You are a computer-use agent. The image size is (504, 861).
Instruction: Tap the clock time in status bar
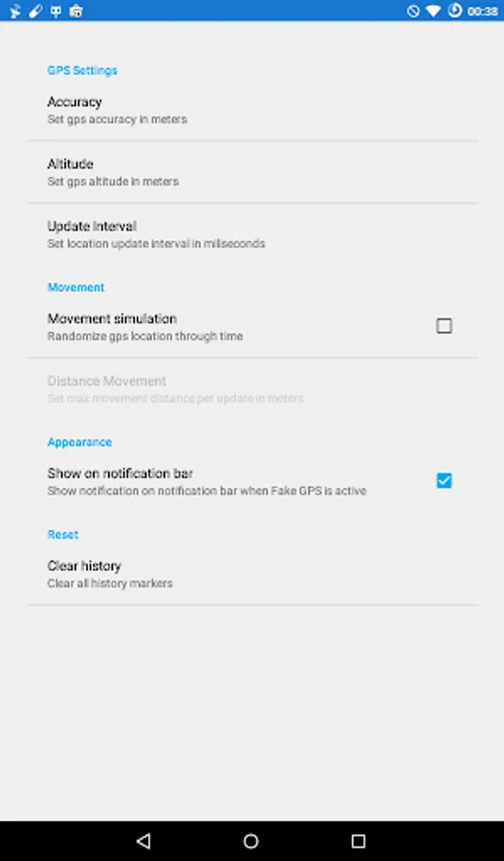482,11
